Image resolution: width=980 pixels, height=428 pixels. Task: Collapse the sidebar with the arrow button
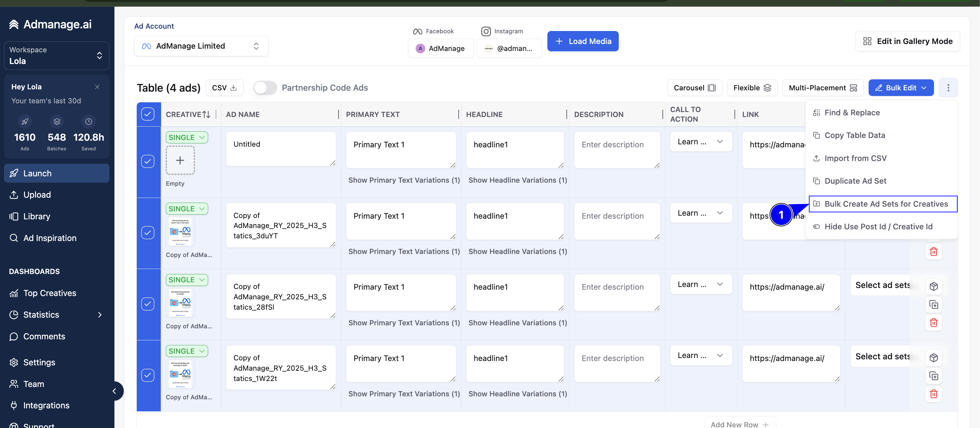114,391
